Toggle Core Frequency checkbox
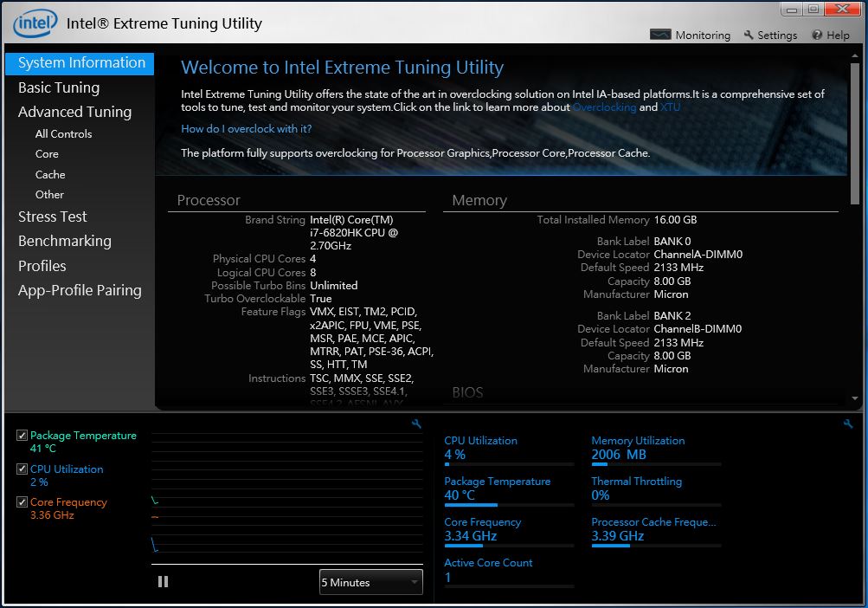 22,502
